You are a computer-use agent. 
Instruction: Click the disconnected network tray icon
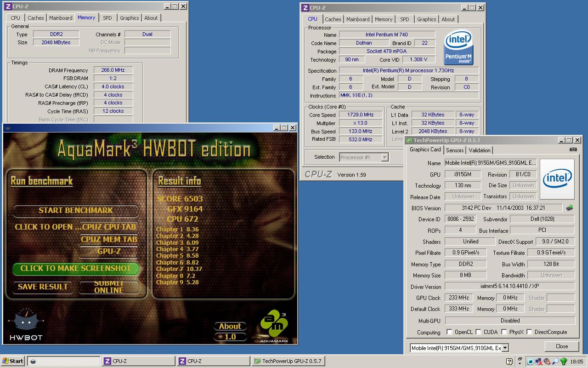539,362
